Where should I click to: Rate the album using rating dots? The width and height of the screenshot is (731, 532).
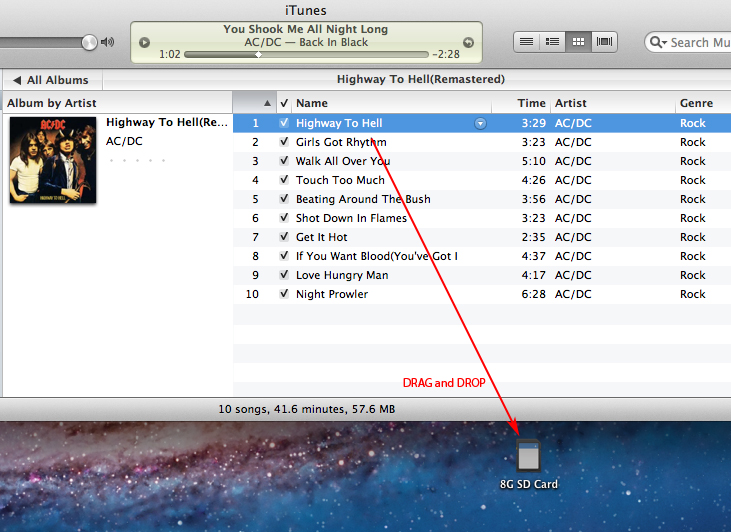pos(137,160)
